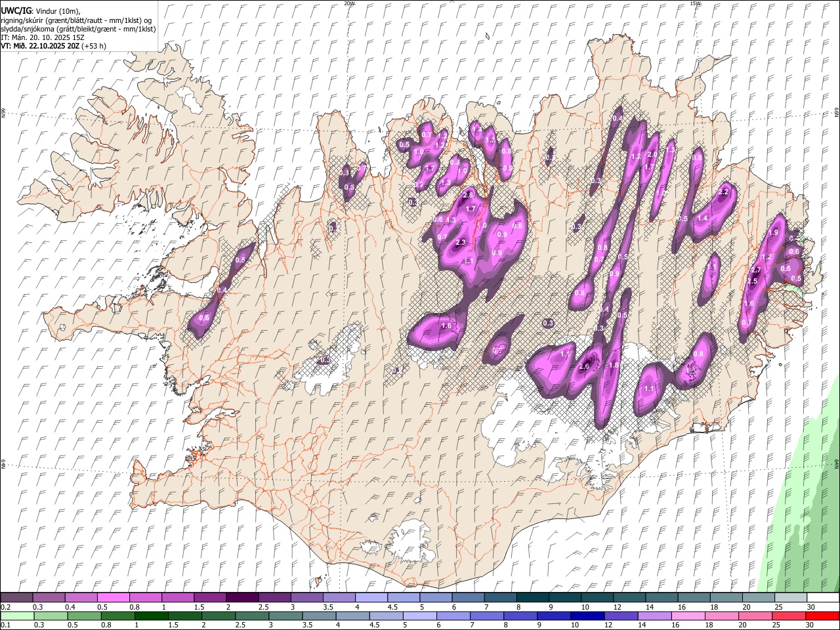The height and width of the screenshot is (630, 840).
Task: Click the '30' label in bottom legend row
Action: (x=811, y=625)
